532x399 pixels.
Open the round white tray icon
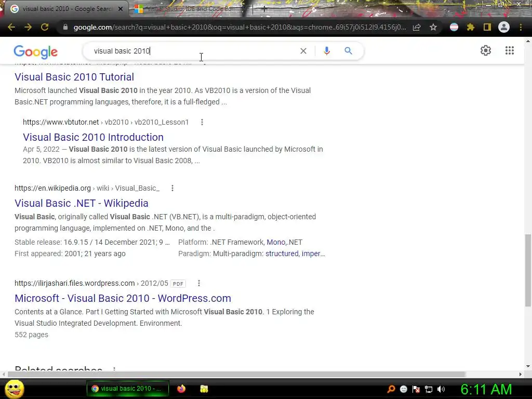click(403, 389)
